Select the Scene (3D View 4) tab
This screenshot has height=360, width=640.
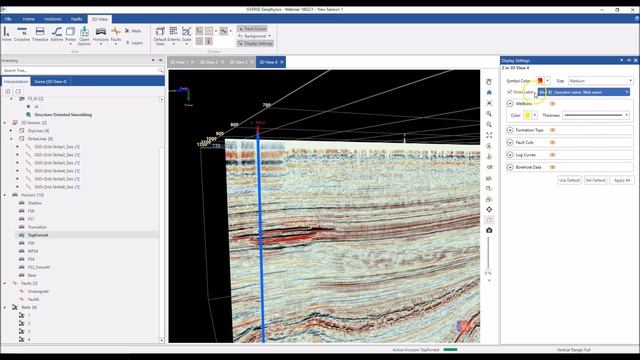click(x=51, y=82)
